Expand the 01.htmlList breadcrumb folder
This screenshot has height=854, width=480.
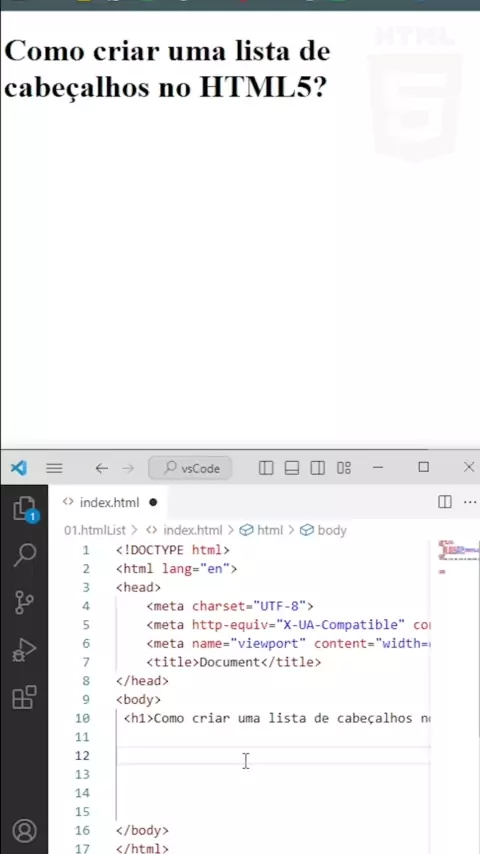tap(95, 530)
